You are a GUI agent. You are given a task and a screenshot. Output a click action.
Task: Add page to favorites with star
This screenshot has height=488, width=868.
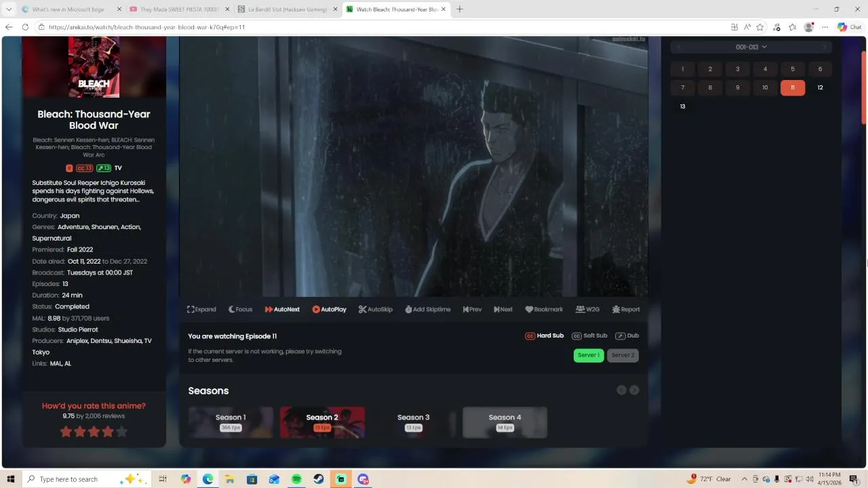pos(760,27)
